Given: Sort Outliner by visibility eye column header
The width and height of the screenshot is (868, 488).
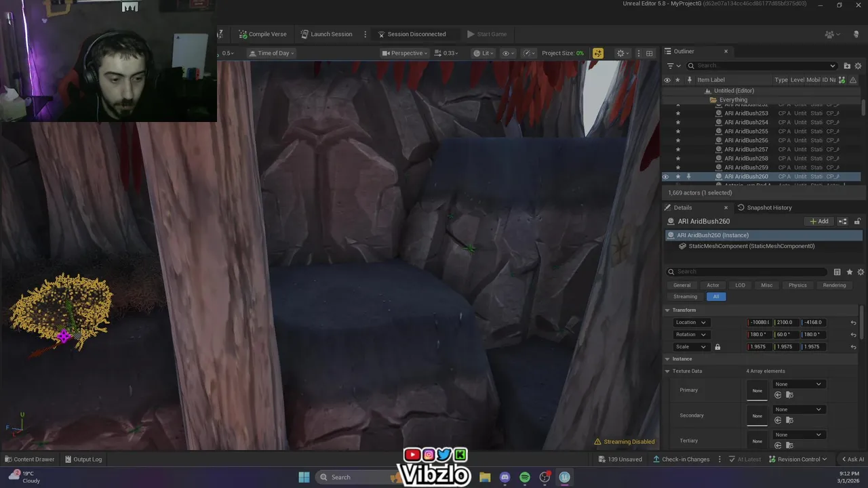Looking at the screenshot, I should 667,80.
